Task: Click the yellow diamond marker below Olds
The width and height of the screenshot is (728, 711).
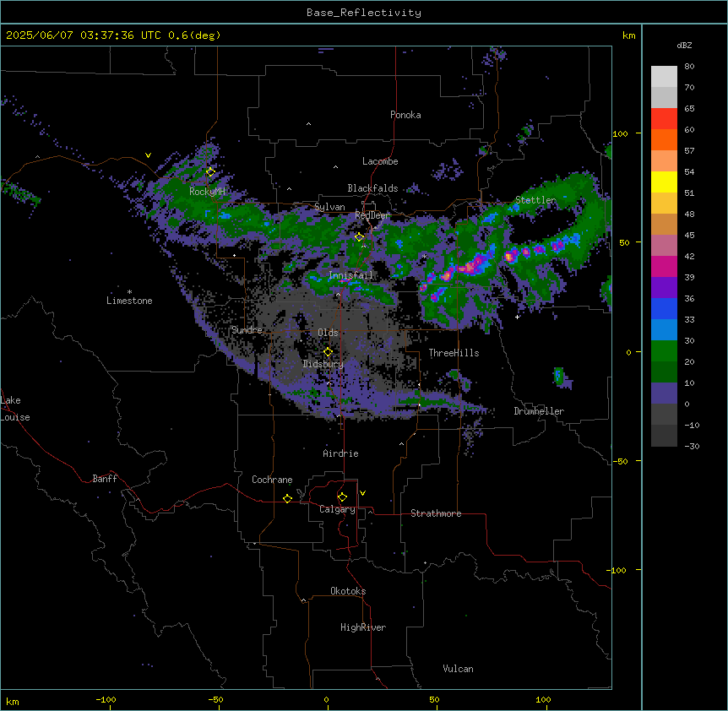Action: pyautogui.click(x=328, y=352)
